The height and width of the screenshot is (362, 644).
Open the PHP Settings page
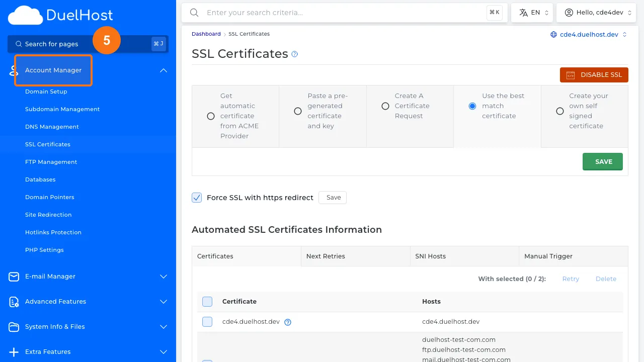point(43,250)
